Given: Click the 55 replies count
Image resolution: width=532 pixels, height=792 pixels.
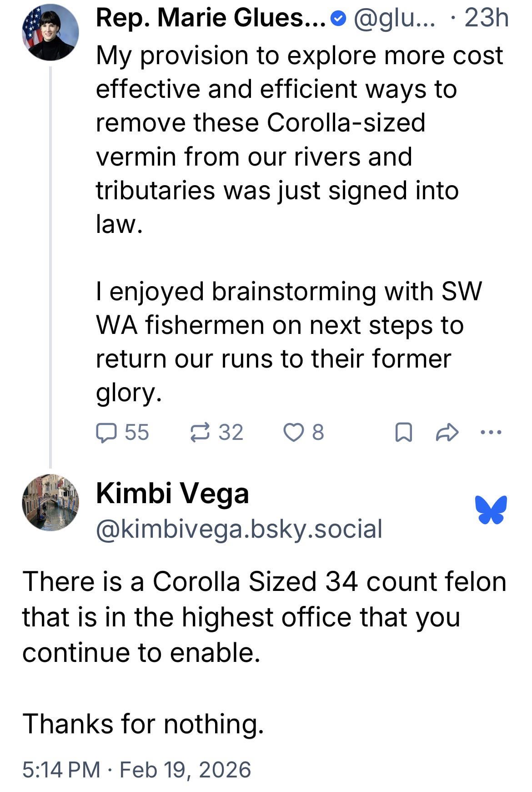Looking at the screenshot, I should click(x=136, y=432).
